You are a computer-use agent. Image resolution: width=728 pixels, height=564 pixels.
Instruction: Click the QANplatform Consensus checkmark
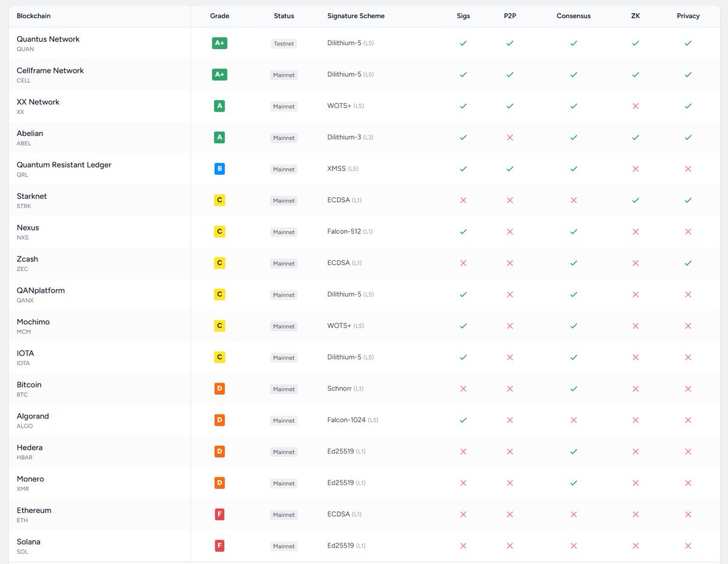573,295
